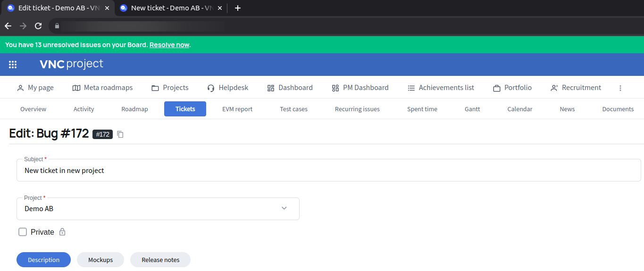Close the New ticket browser tab
644x271 pixels.
(x=220, y=8)
